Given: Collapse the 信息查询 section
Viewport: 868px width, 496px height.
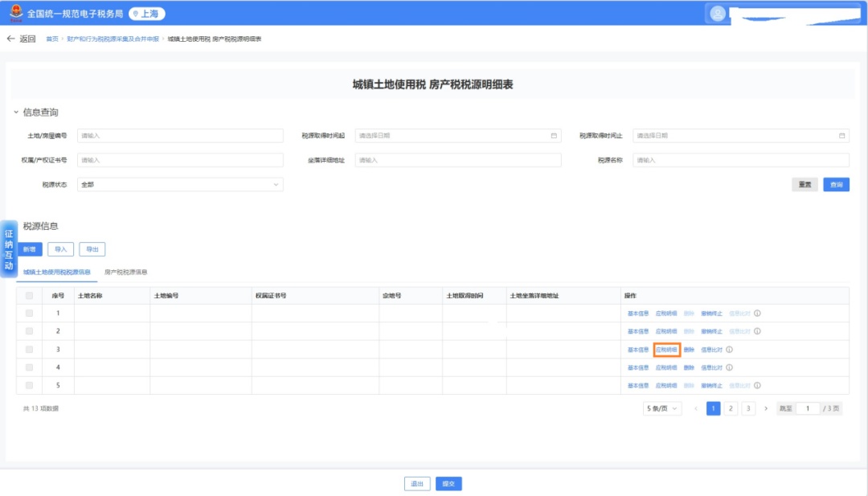Looking at the screenshot, I should pos(16,113).
